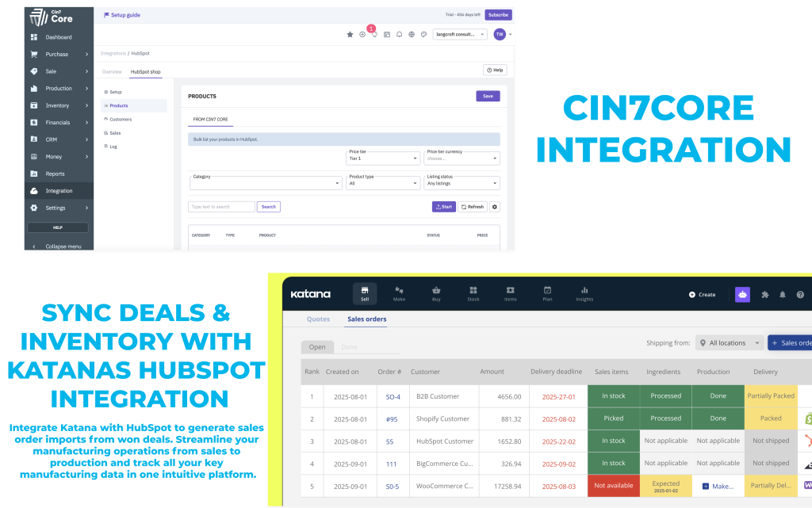The height and width of the screenshot is (508, 812).
Task: Open the Sell section in Katana
Action: tap(365, 293)
